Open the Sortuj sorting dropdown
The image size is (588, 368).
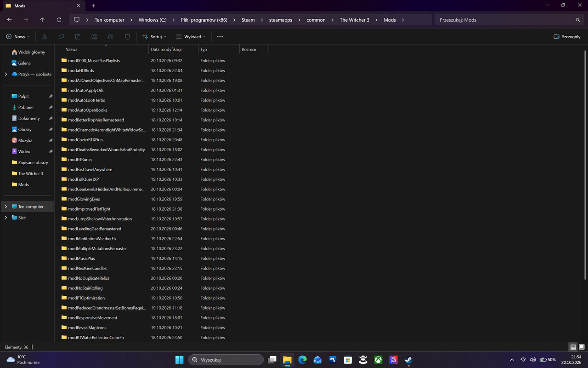point(154,37)
